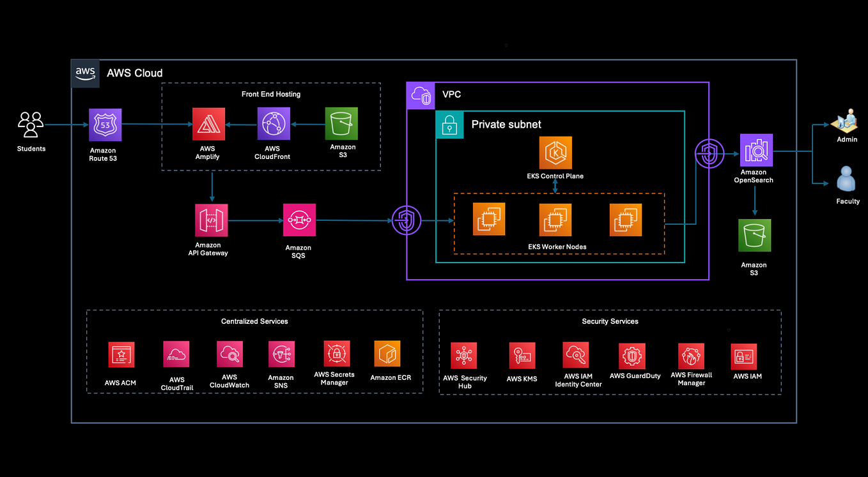Select the Amazon S3 icon in Front End Hosting
The width and height of the screenshot is (868, 477).
[x=342, y=123]
